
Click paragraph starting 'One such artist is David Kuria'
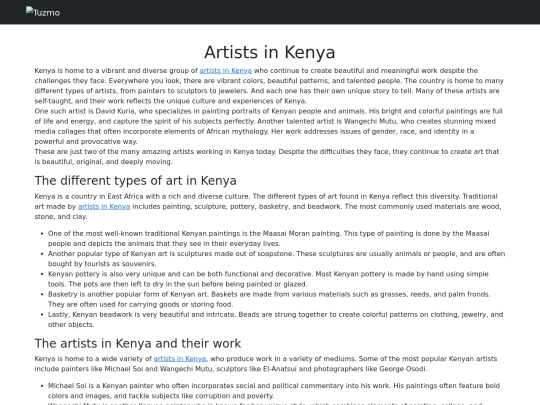[269, 126]
